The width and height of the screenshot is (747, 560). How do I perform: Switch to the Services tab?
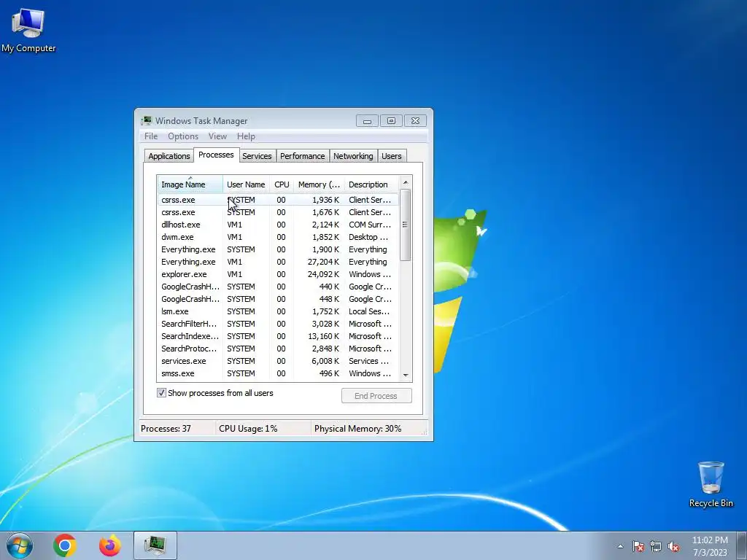point(257,156)
